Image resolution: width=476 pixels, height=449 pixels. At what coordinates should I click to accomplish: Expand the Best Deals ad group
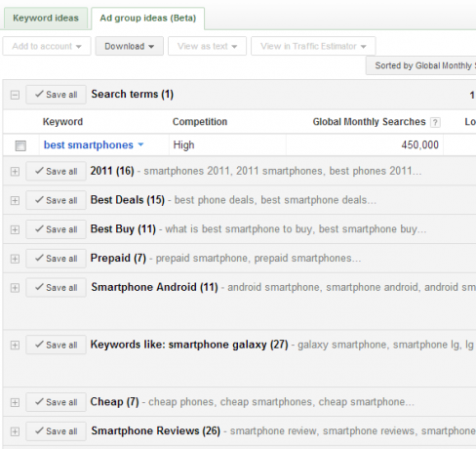pos(15,200)
